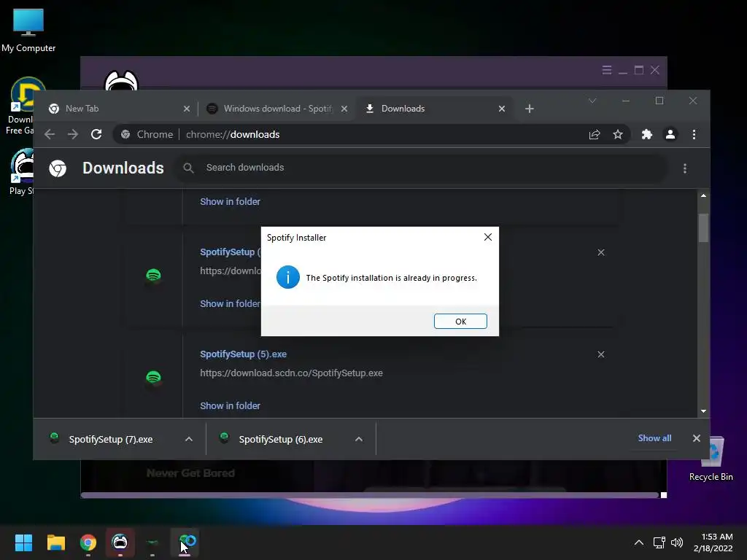Open Chrome main three-dot menu
This screenshot has height=560, width=747.
[694, 135]
